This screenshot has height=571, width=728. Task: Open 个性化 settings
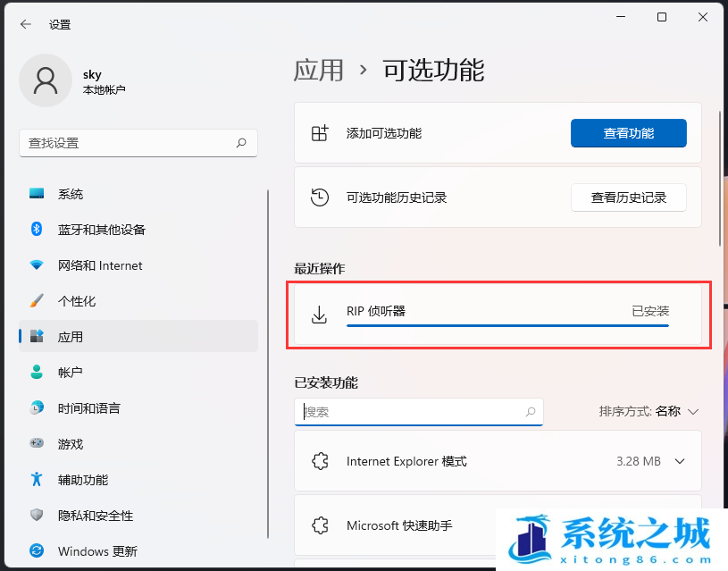[138, 300]
